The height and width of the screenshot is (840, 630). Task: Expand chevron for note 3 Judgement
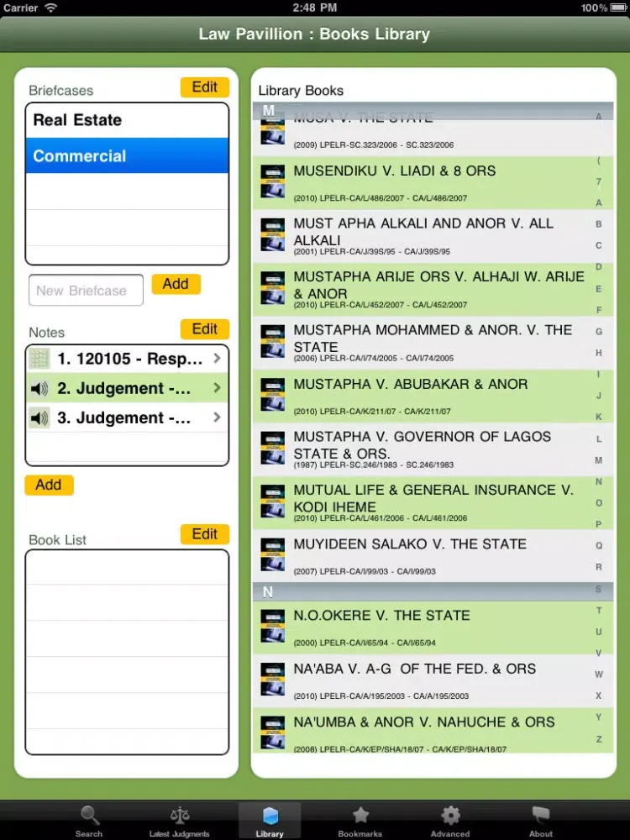tap(217, 417)
